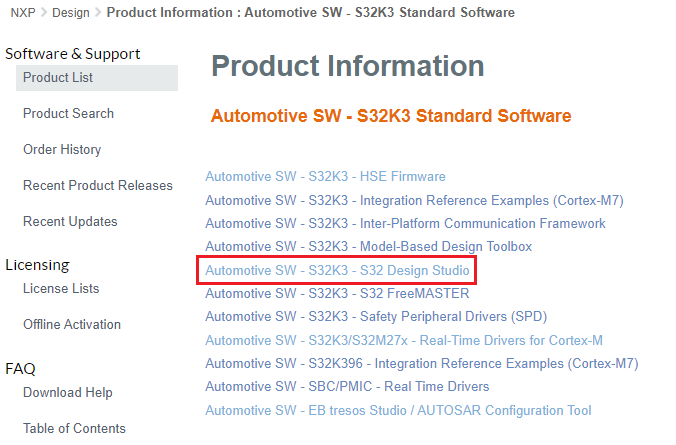
Task: View Order History
Action: (62, 150)
